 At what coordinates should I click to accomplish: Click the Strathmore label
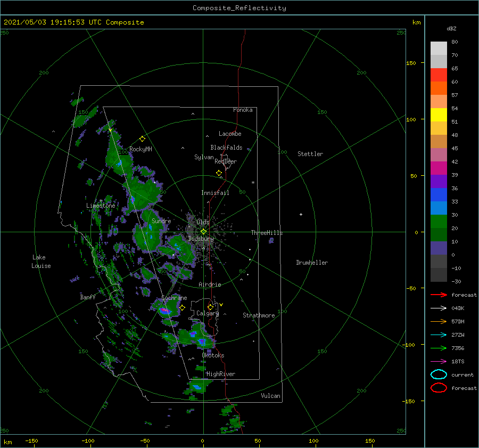coord(259,315)
